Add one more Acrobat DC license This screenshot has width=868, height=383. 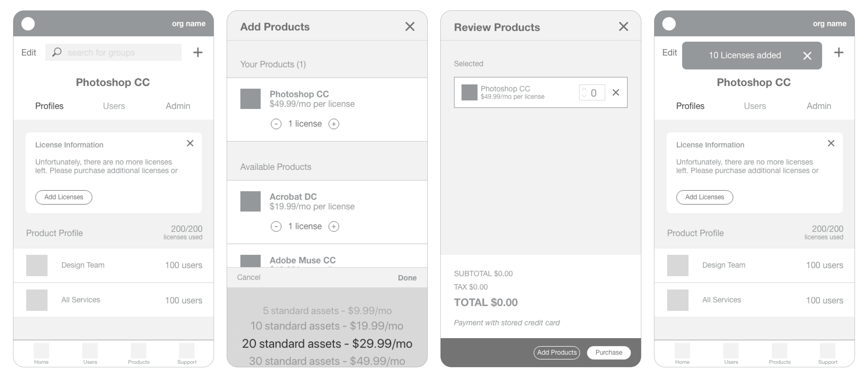click(x=334, y=226)
